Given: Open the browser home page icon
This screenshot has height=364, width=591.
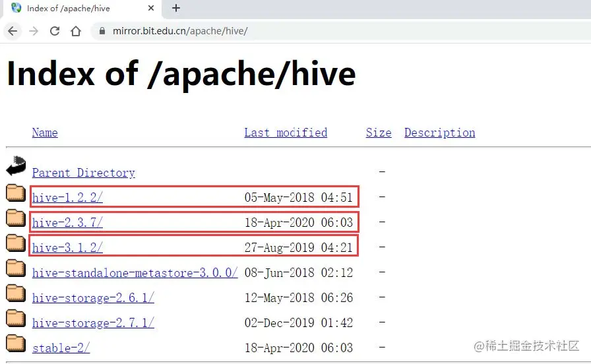Looking at the screenshot, I should point(76,31).
